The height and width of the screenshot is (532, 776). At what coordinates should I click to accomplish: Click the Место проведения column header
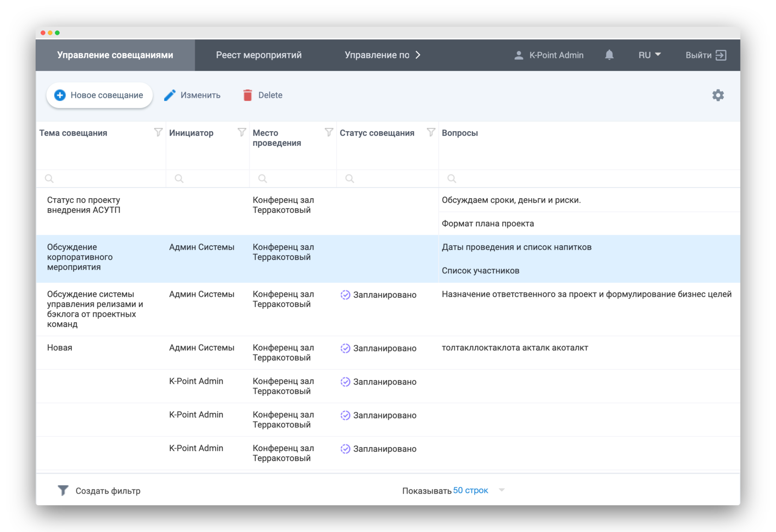click(x=277, y=138)
